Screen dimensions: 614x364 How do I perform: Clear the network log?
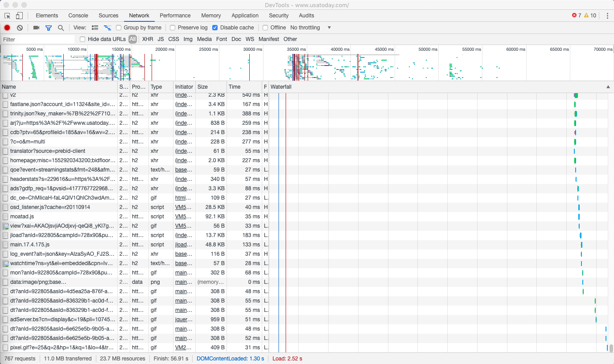[20, 28]
